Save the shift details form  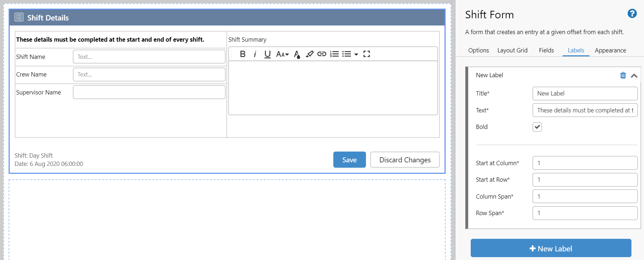tap(349, 160)
